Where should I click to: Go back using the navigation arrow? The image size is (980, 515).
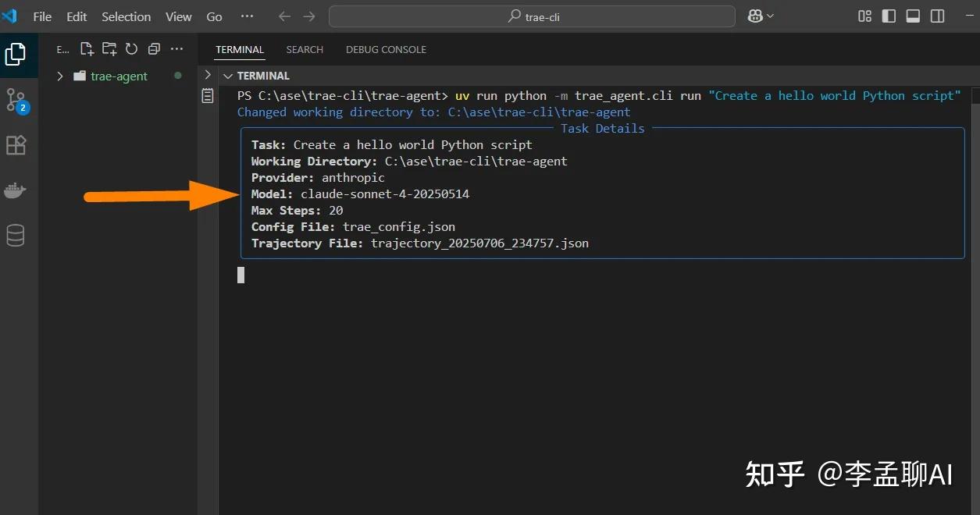pos(284,16)
